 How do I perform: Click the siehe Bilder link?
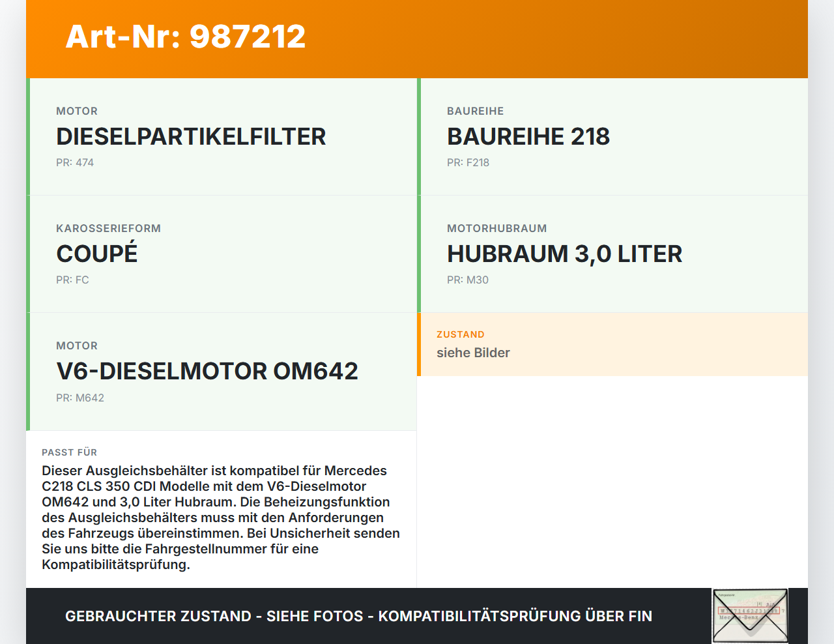coord(473,353)
